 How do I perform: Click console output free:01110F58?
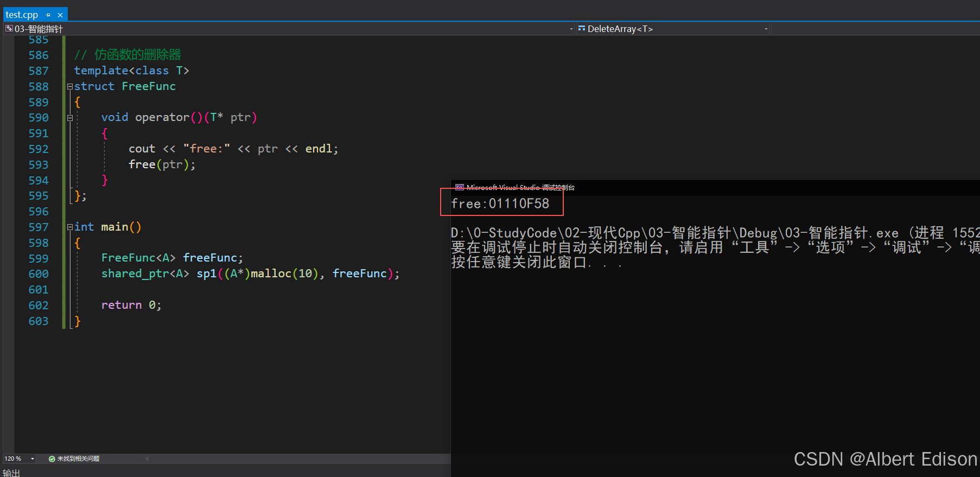(x=500, y=203)
